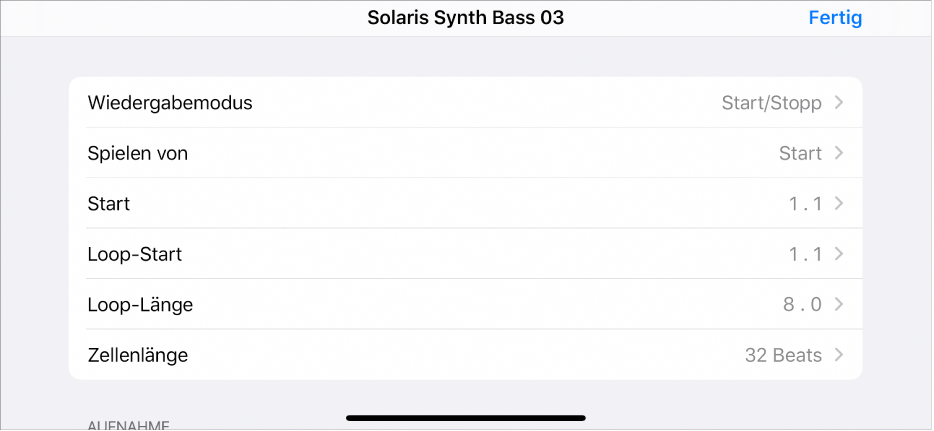Expand the Wiedergabemodus chevron arrow
Screen dimensions: 934x431
839,103
